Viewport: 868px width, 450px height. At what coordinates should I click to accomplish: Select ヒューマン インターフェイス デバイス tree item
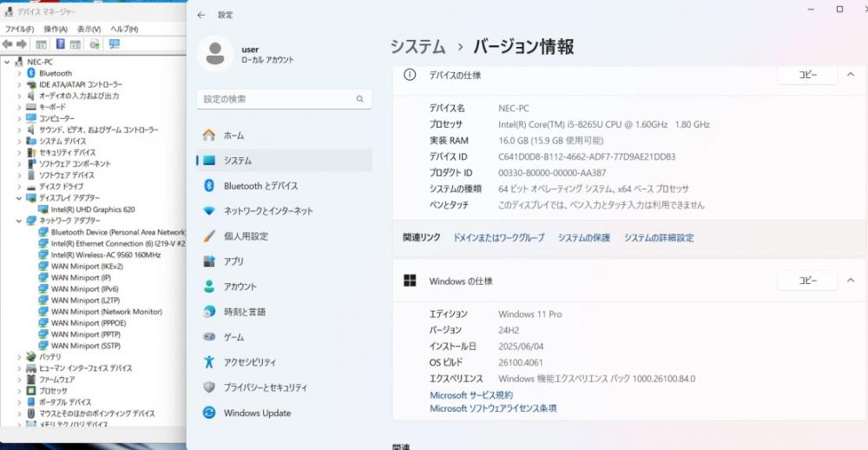(85, 368)
